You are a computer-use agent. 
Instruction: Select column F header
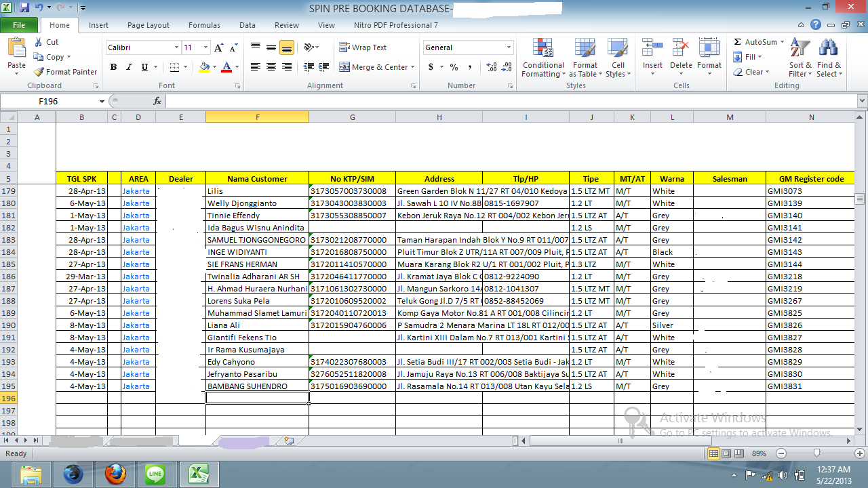coord(257,117)
